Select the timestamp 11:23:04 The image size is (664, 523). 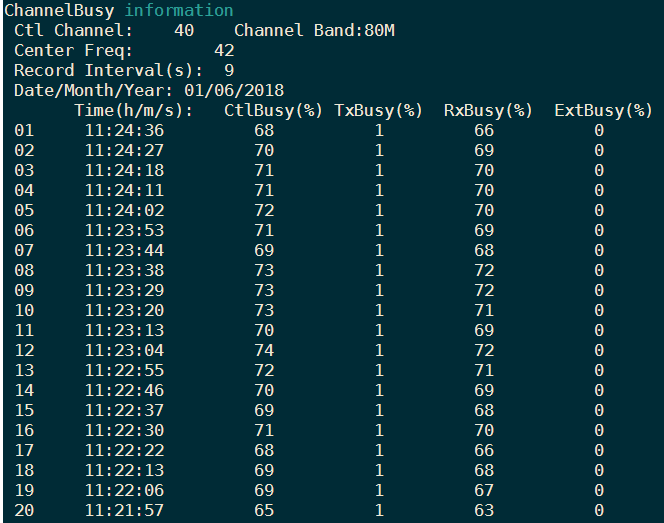[124, 350]
